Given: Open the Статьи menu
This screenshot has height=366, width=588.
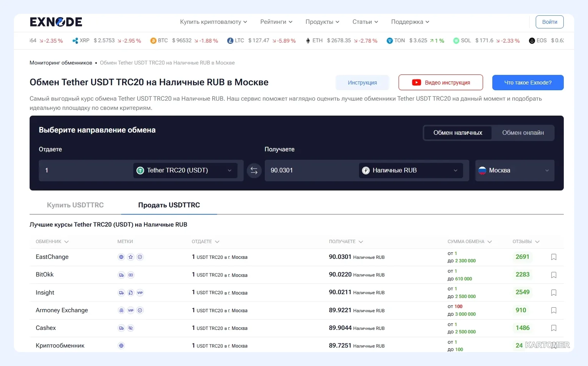Looking at the screenshot, I should 365,22.
